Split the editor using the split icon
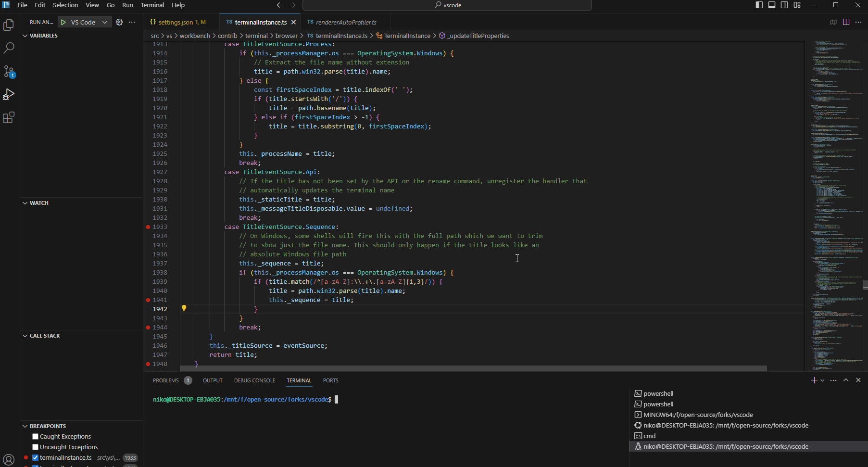The height and width of the screenshot is (467, 868). coord(846,22)
